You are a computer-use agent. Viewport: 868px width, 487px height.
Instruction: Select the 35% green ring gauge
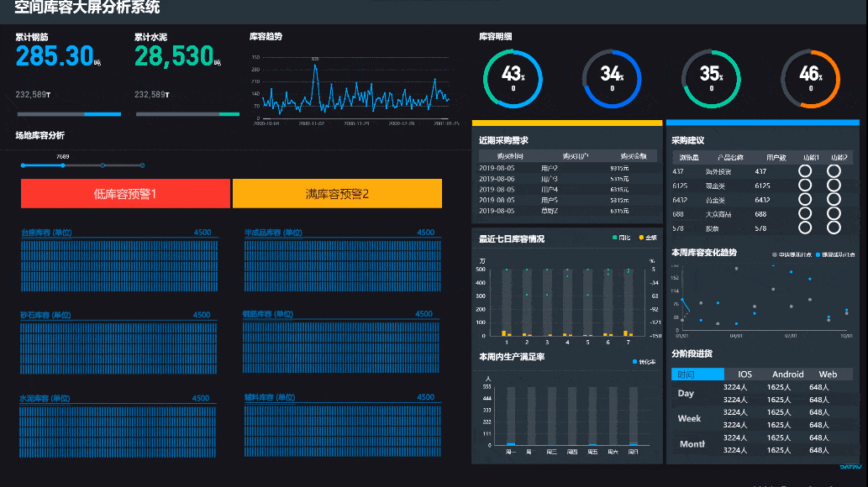(x=711, y=78)
